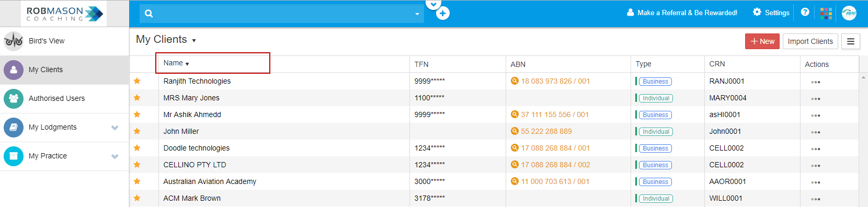Open actions dots for John Miller
This screenshot has height=207, width=868.
tap(816, 132)
